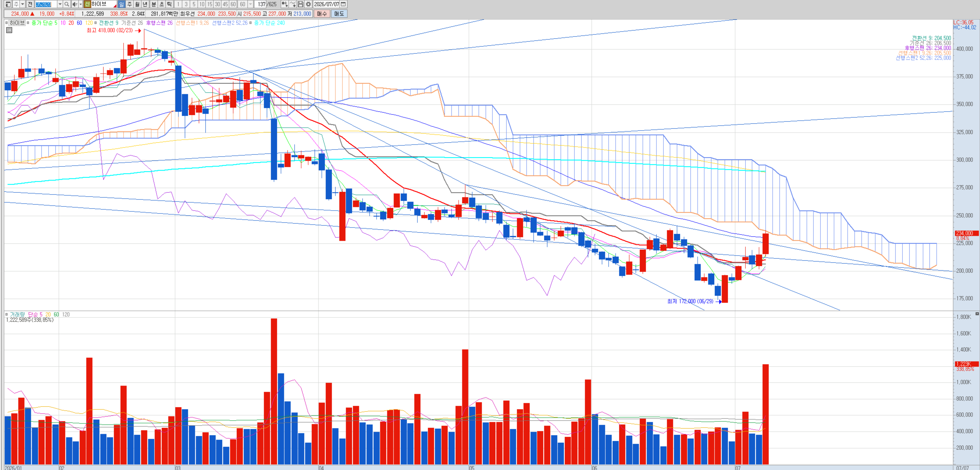Image resolution: width=980 pixels, height=470 pixels.
Task: Switch to the 년 yearly chart period
Action: [145, 4]
